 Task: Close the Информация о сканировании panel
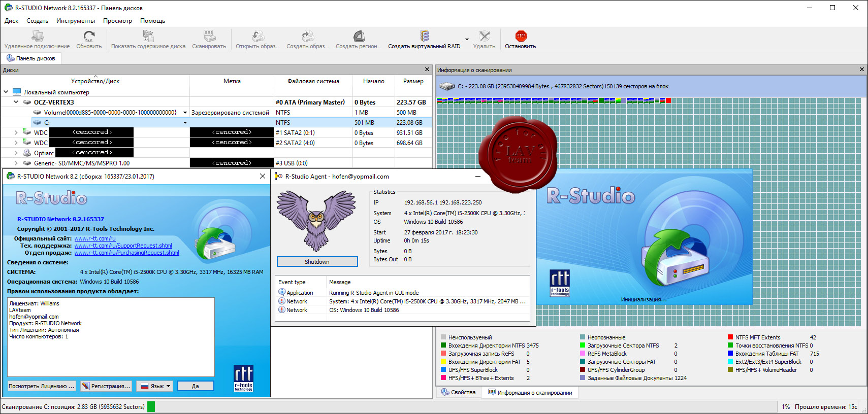tap(861, 70)
